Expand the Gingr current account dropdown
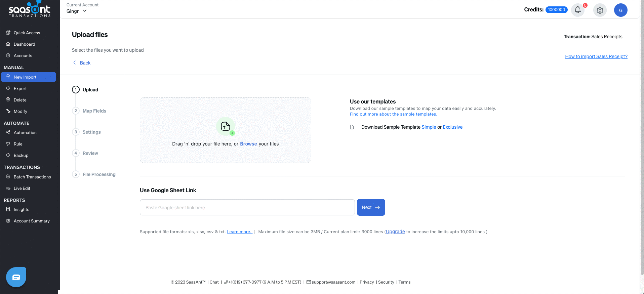 click(77, 11)
